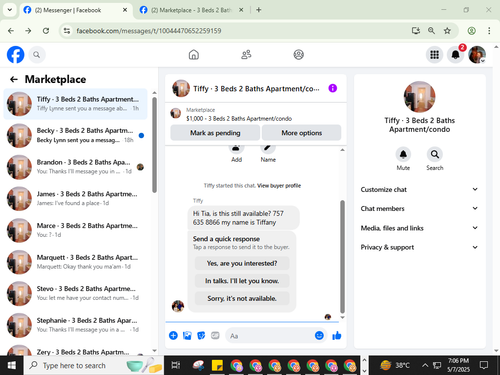500x375 pixels.
Task: Open Chrome zoom magnifier icon
Action: click(x=431, y=31)
